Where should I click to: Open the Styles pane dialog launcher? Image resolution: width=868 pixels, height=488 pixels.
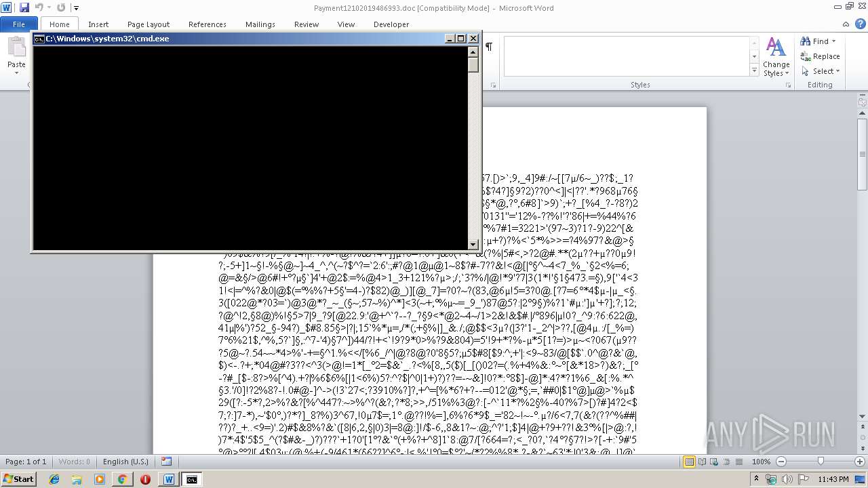[789, 85]
